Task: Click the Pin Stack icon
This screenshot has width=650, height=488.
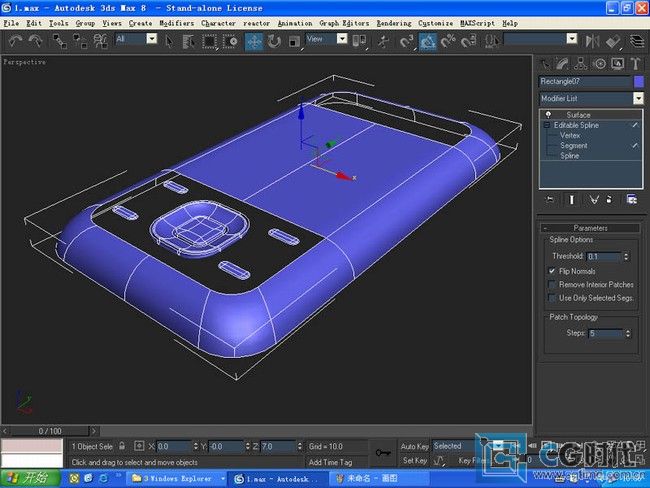Action: point(550,200)
